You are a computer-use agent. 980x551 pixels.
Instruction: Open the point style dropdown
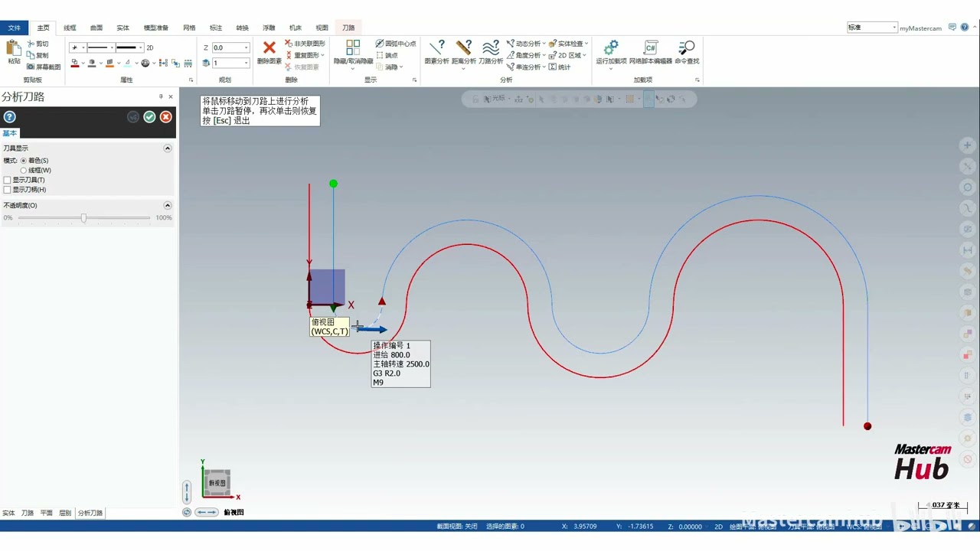click(83, 47)
